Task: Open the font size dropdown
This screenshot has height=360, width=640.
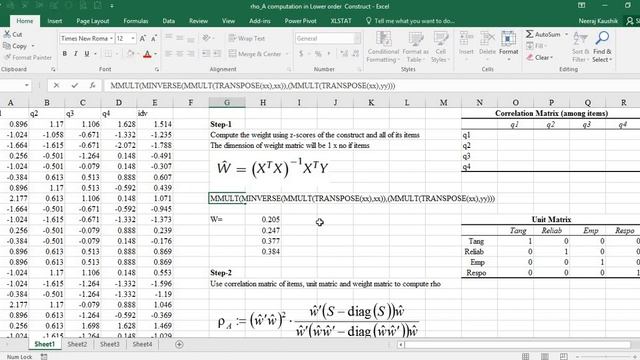Action: [x=133, y=38]
